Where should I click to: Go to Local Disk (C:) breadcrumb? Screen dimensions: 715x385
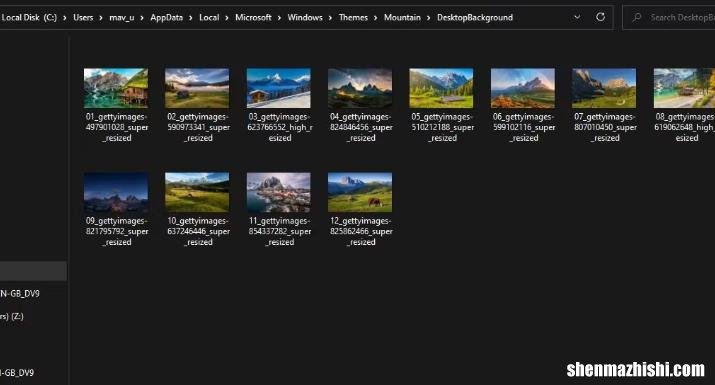29,17
